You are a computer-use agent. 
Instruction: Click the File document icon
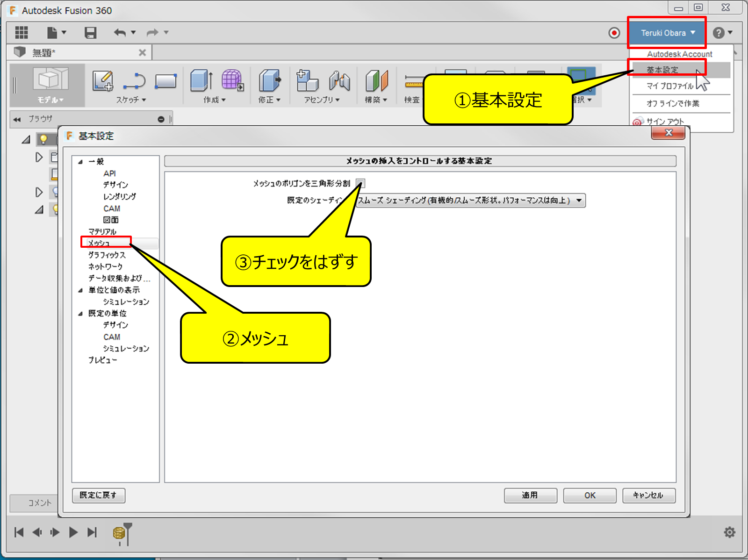pyautogui.click(x=52, y=33)
